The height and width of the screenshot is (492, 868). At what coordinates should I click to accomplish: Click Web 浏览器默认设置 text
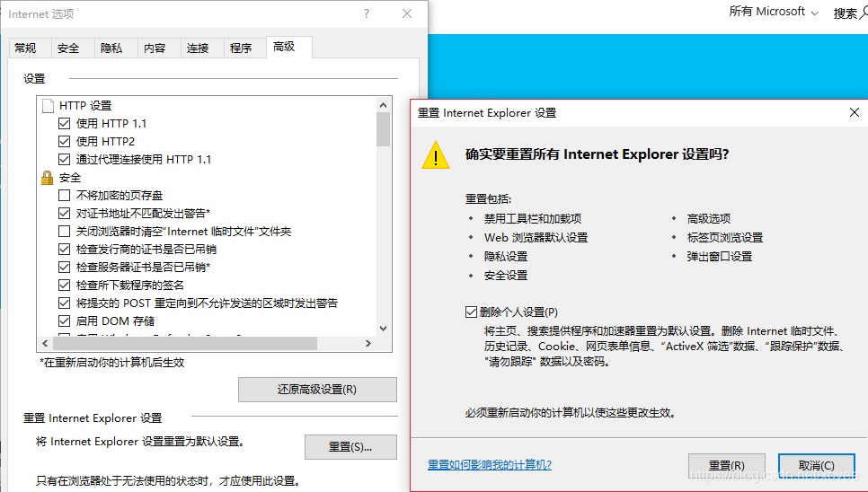[x=536, y=237]
